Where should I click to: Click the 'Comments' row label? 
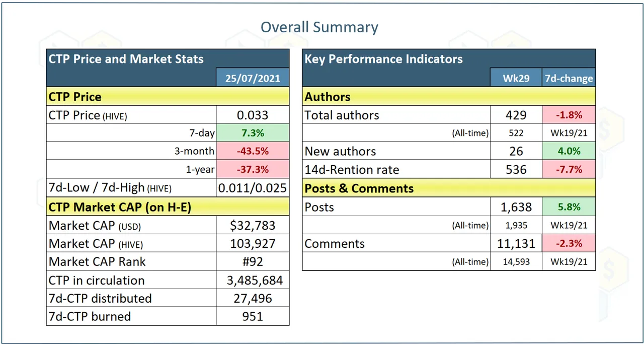334,244
